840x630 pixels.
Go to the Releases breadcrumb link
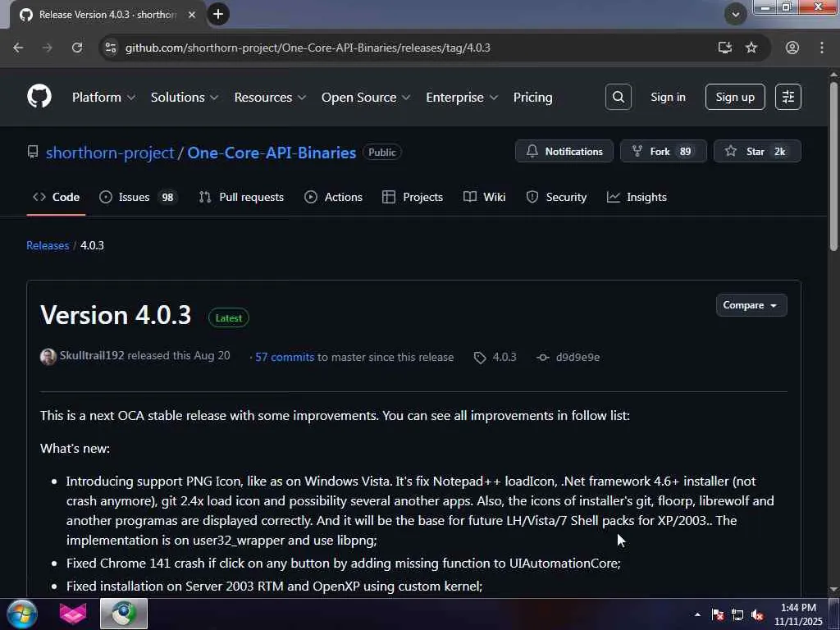tap(48, 245)
